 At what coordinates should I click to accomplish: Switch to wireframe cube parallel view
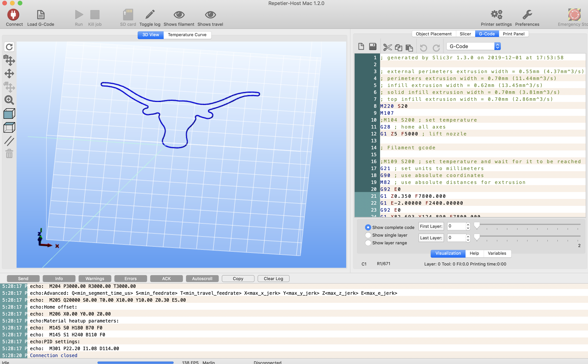pos(9,127)
